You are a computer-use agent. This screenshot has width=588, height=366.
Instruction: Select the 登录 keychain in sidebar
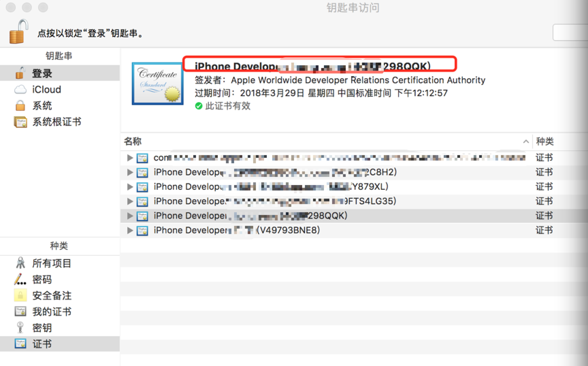coord(60,73)
